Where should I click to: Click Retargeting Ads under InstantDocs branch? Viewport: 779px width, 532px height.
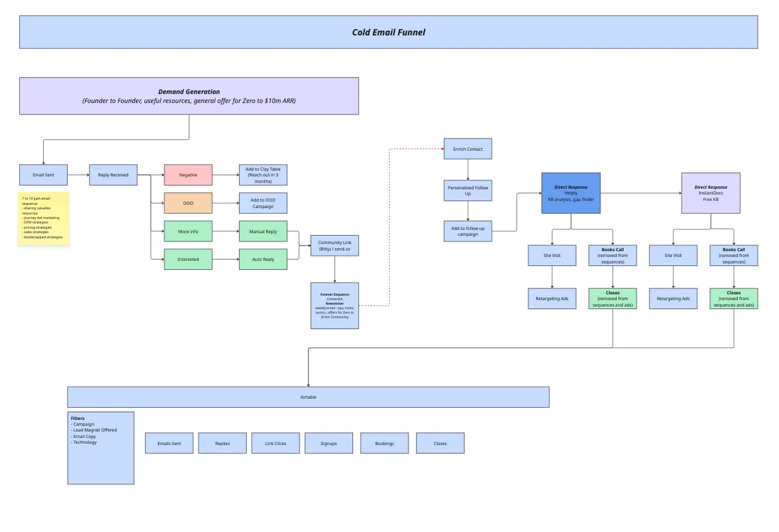[673, 298]
